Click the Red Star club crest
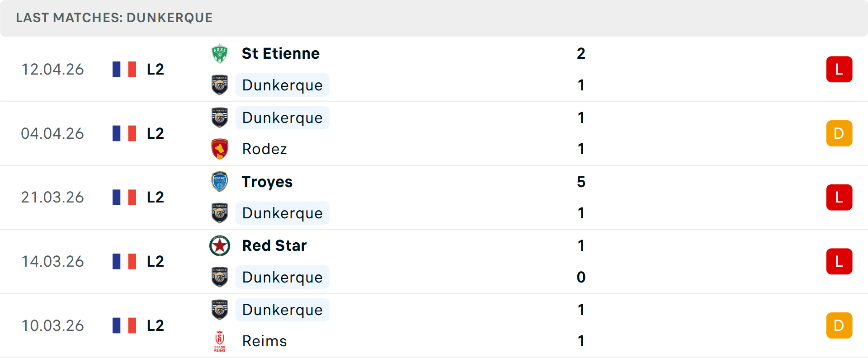Screen dimensions: 868x358 (220, 246)
